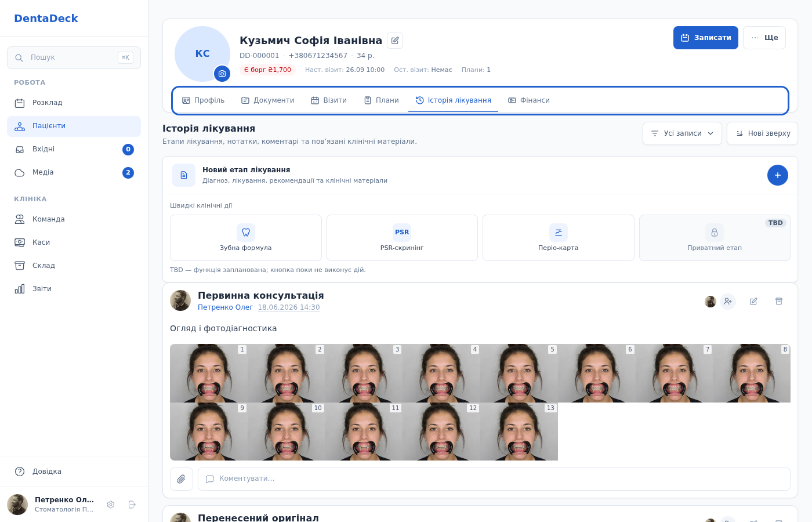Click the blue plus to add treatment stage
Viewport: 812px width, 522px height.
pyautogui.click(x=778, y=175)
